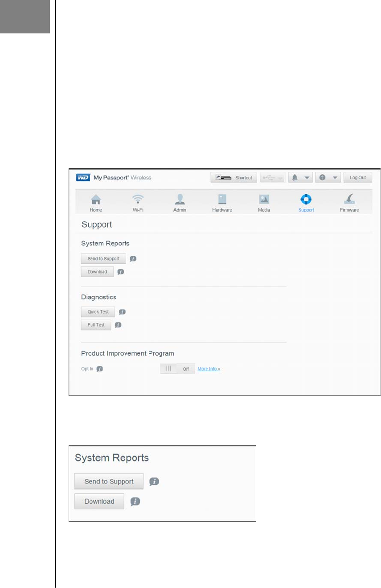Click the "Diagnostics" section heading
The width and height of the screenshot is (381, 588).
[98, 297]
